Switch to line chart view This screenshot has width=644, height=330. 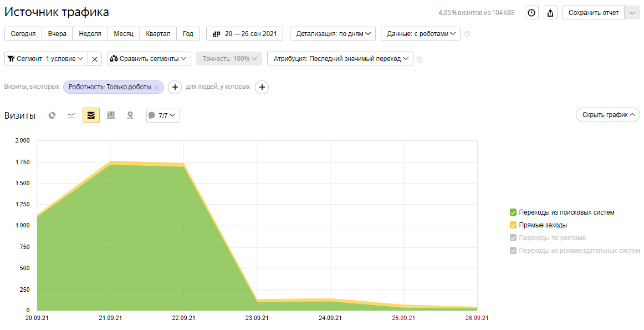click(71, 115)
